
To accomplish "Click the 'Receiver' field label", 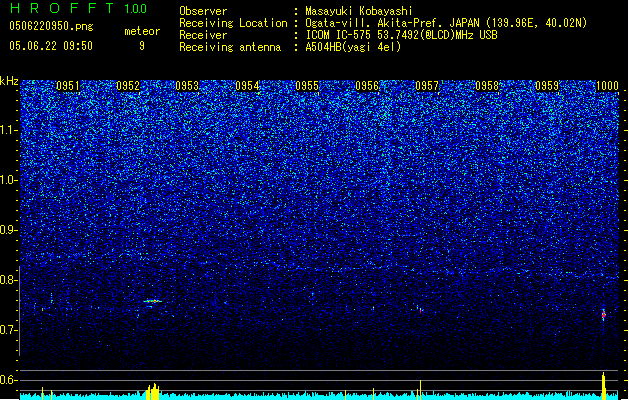I will (x=203, y=35).
